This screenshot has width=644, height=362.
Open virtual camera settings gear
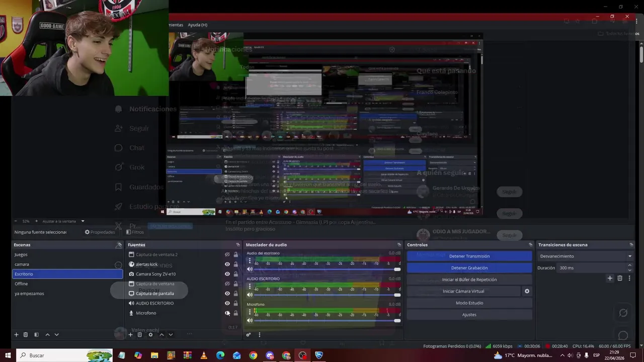pos(527,291)
